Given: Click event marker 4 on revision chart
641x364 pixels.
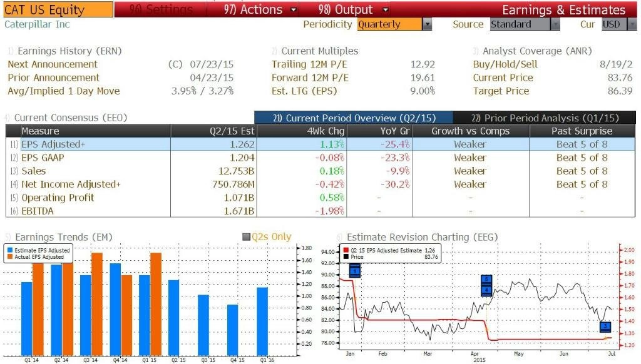Looking at the screenshot, I should coord(486,290).
